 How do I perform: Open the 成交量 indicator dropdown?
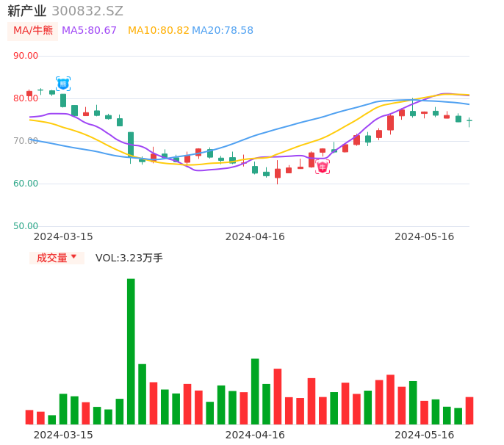(57, 258)
